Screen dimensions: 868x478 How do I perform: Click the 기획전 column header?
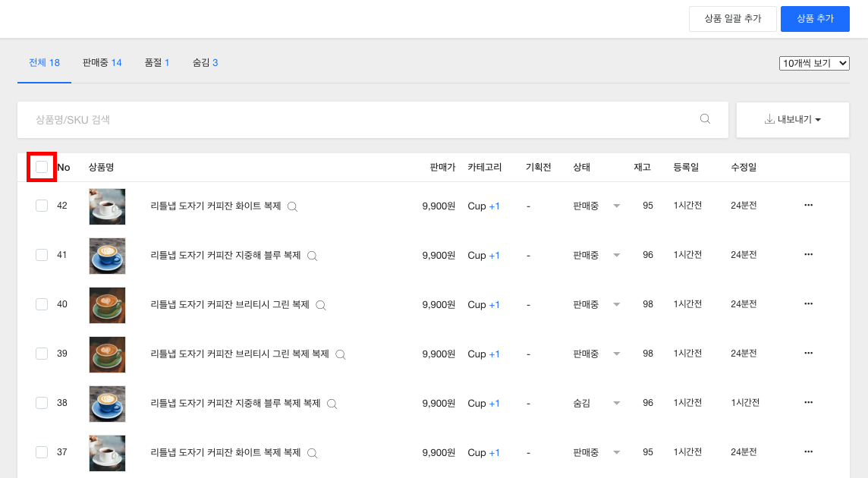point(538,167)
